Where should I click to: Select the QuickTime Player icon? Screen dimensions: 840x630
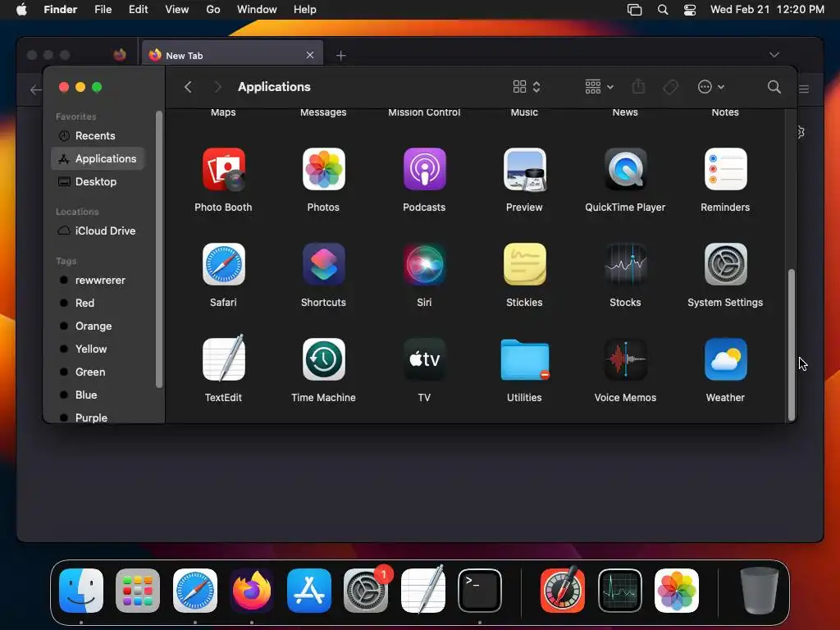[x=625, y=170]
